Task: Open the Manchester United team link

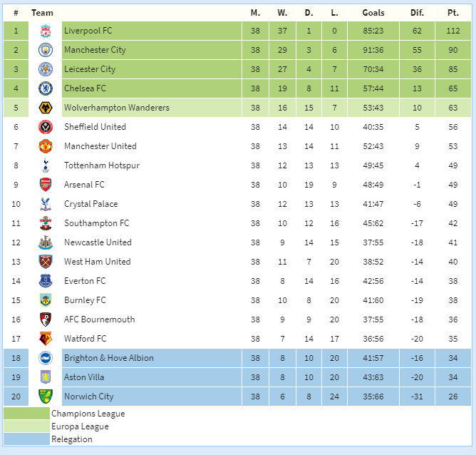Action: (100, 146)
